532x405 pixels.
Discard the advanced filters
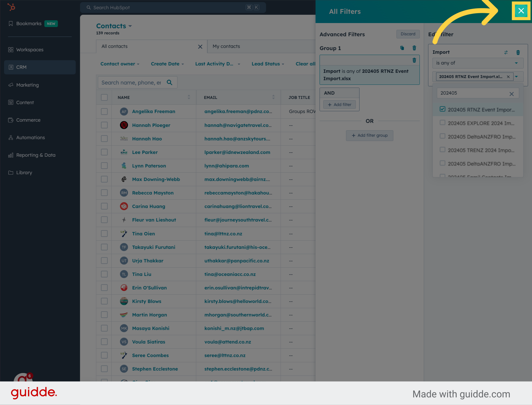point(408,34)
